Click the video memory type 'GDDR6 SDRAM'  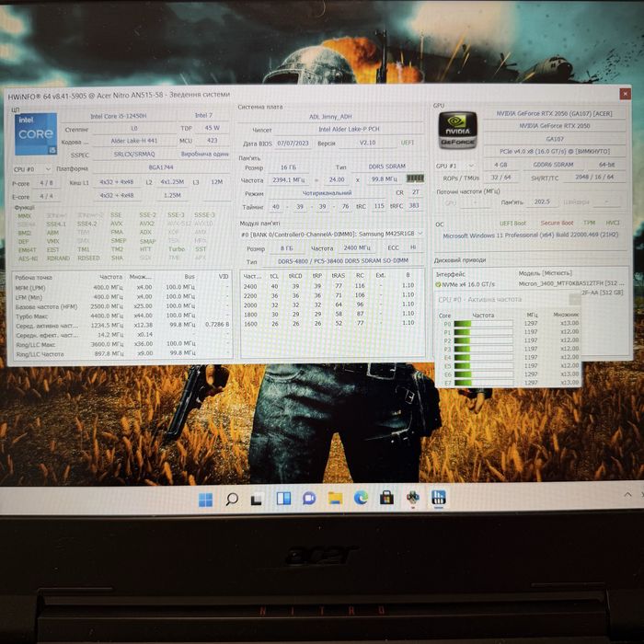tap(553, 165)
